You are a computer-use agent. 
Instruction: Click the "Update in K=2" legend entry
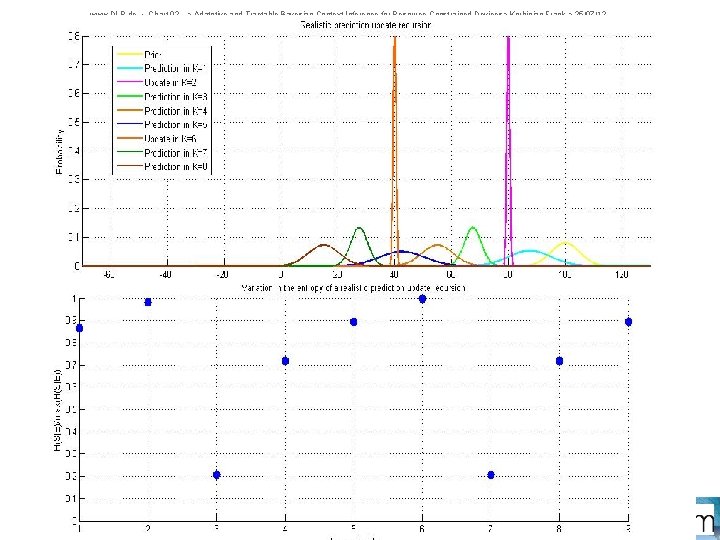(156, 83)
